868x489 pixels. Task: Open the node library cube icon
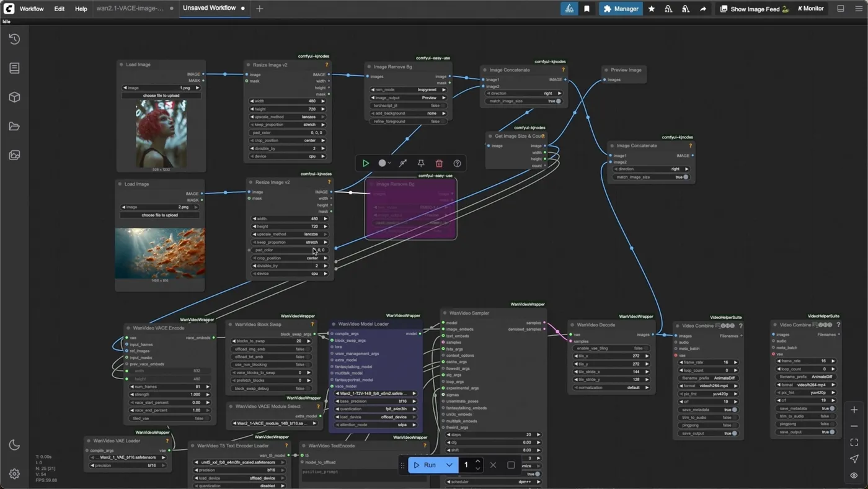point(14,97)
